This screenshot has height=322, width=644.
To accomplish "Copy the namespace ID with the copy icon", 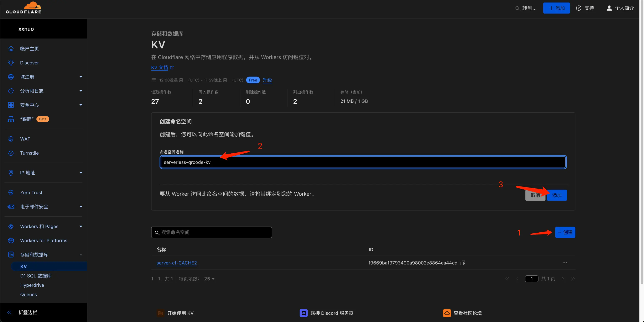I will (x=463, y=263).
